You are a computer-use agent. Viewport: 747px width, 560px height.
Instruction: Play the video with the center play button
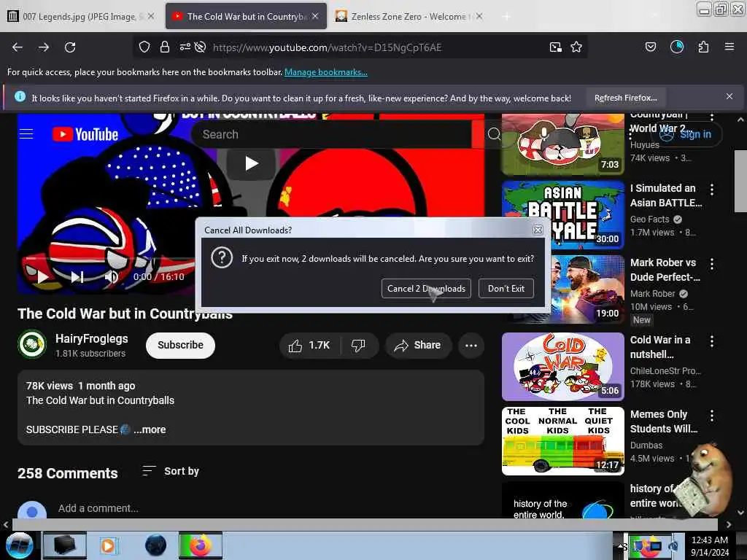(x=251, y=163)
